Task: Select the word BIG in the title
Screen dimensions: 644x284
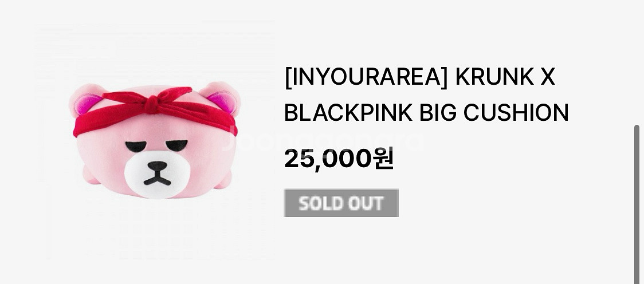Action: click(x=438, y=112)
